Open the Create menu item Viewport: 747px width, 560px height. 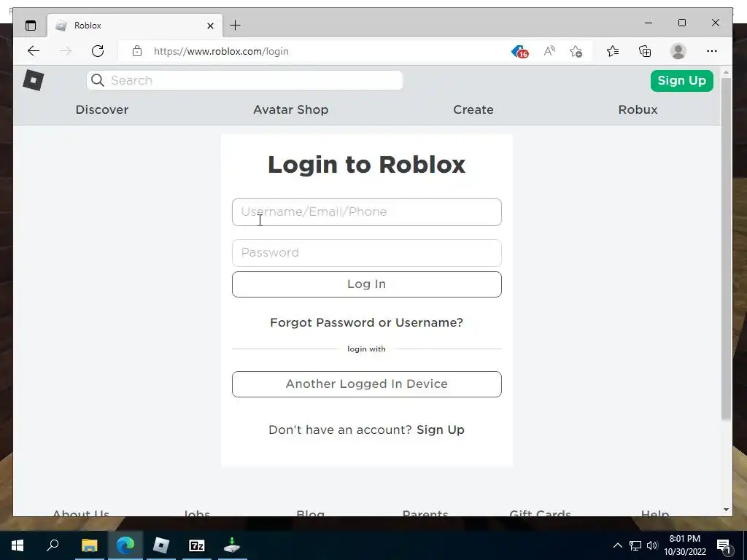[x=473, y=109]
